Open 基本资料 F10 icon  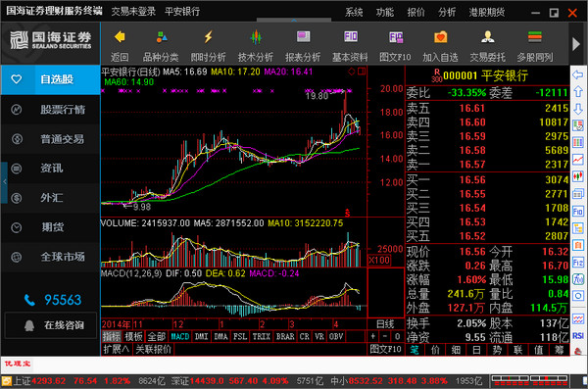click(x=350, y=37)
